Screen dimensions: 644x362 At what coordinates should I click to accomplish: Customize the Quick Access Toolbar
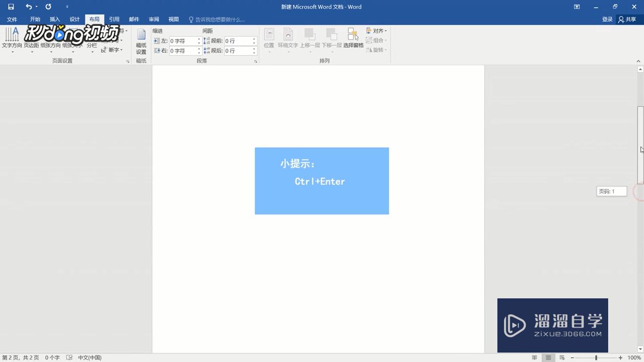[67, 7]
